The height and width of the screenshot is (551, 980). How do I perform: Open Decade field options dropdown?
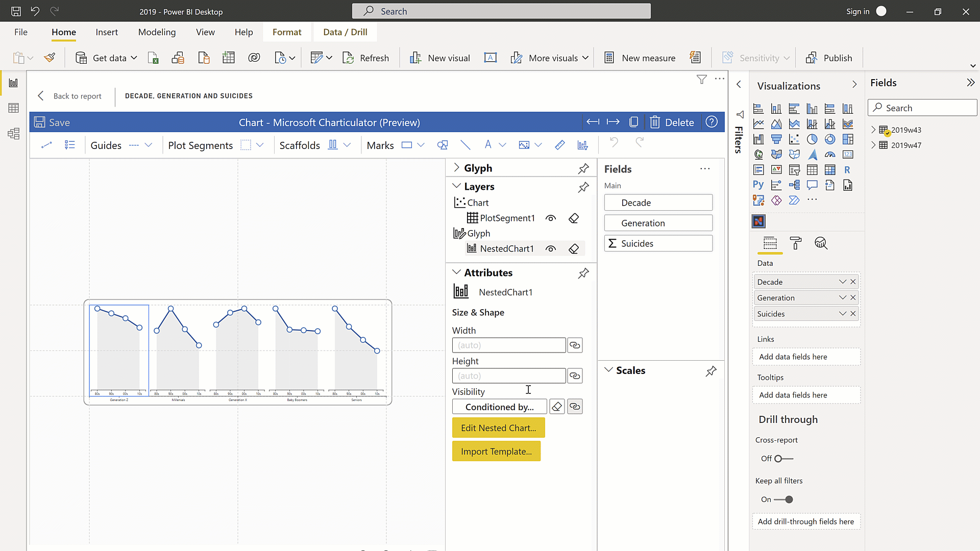(843, 282)
